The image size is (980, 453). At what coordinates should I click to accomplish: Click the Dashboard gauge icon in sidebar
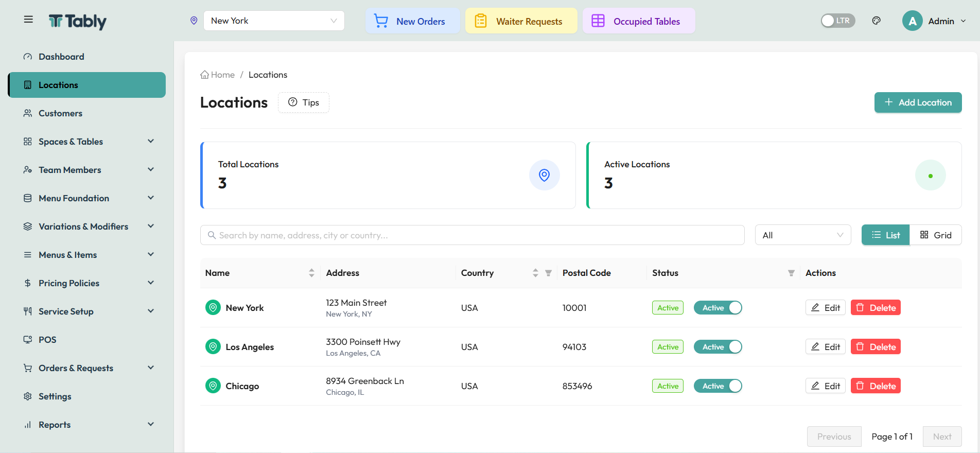[x=28, y=57]
